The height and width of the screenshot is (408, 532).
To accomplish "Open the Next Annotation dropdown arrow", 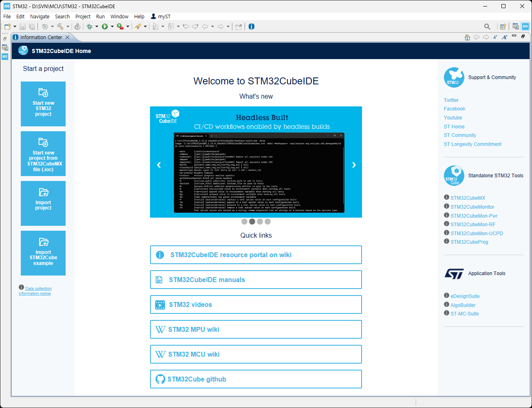I will click(x=163, y=26).
